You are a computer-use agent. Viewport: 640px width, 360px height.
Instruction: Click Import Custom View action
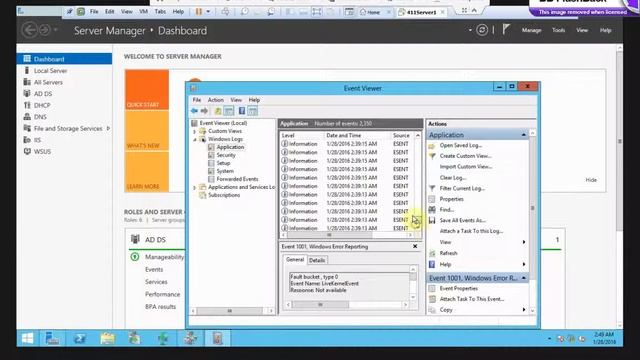pyautogui.click(x=466, y=167)
